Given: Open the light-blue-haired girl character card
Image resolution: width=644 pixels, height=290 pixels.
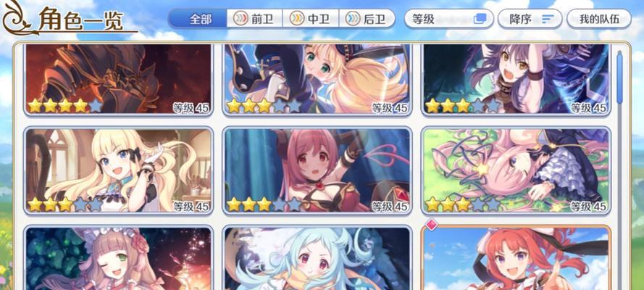Looking at the screenshot, I should [x=317, y=258].
